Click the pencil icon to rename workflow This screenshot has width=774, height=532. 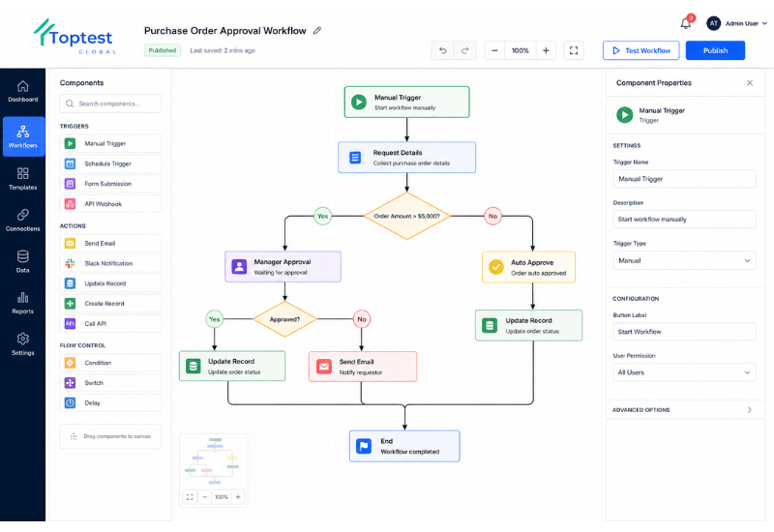pos(317,31)
